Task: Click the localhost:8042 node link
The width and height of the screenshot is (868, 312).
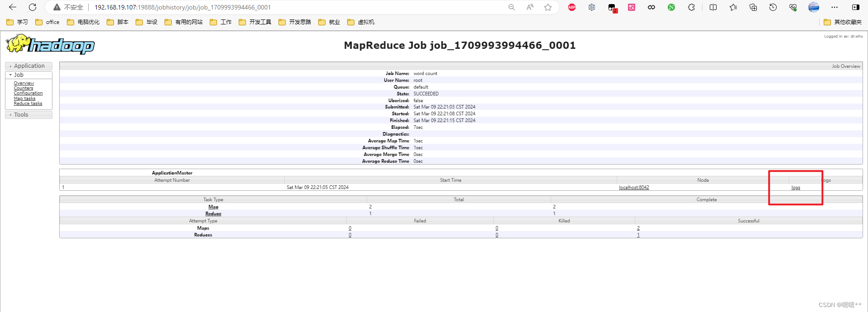Action: (x=634, y=188)
